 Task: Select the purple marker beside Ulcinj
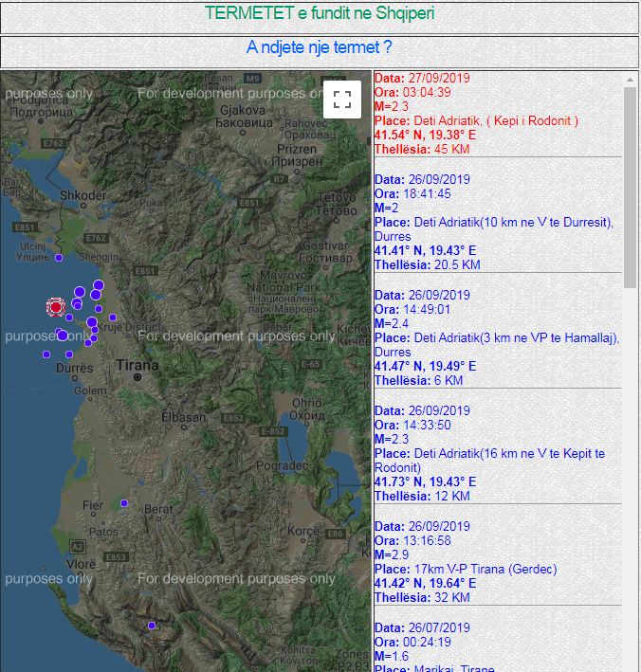[59, 258]
